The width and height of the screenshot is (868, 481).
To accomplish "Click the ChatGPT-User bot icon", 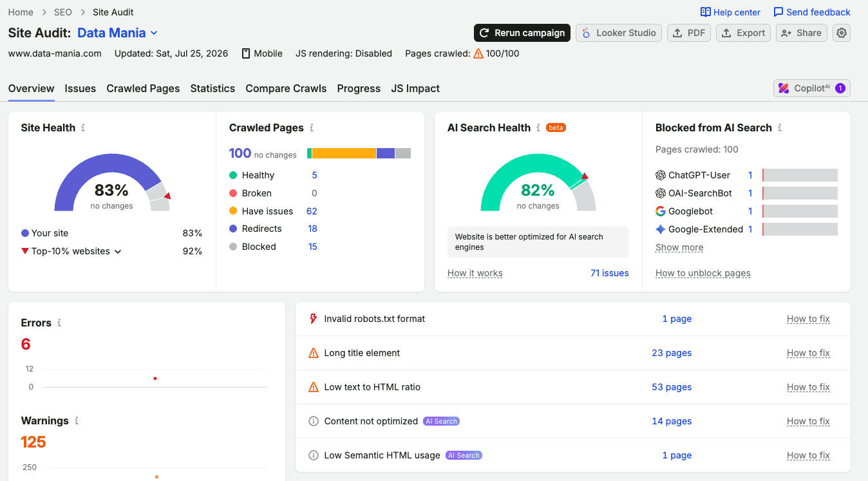I will [661, 175].
